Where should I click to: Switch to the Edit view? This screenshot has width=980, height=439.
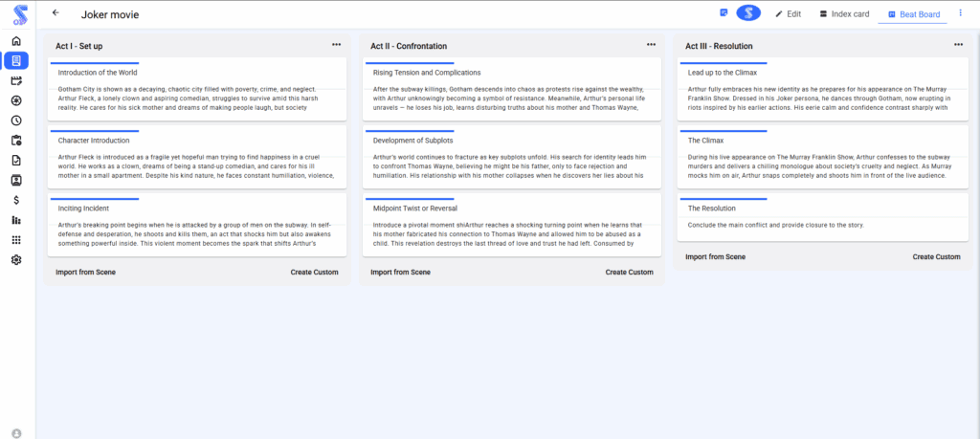pos(789,13)
